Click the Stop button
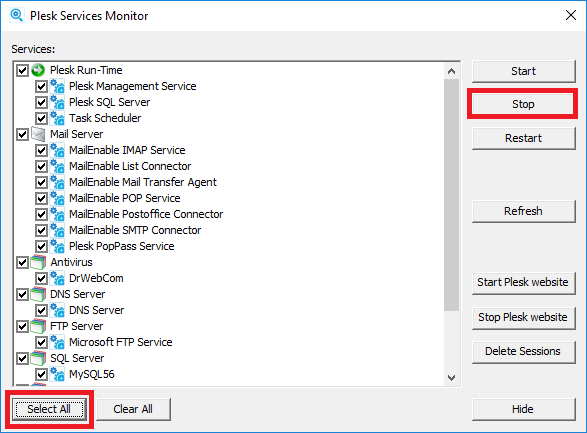The width and height of the screenshot is (587, 433). click(x=523, y=104)
